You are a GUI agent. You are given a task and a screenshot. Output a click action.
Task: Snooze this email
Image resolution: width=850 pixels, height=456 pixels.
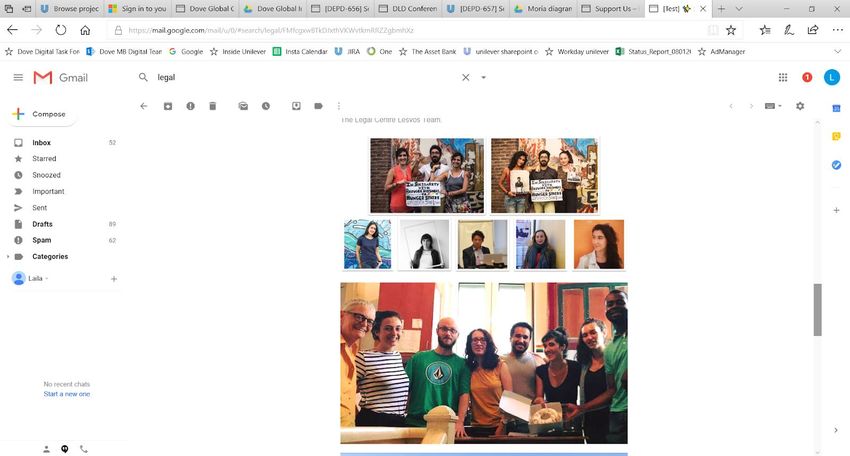[x=266, y=106]
